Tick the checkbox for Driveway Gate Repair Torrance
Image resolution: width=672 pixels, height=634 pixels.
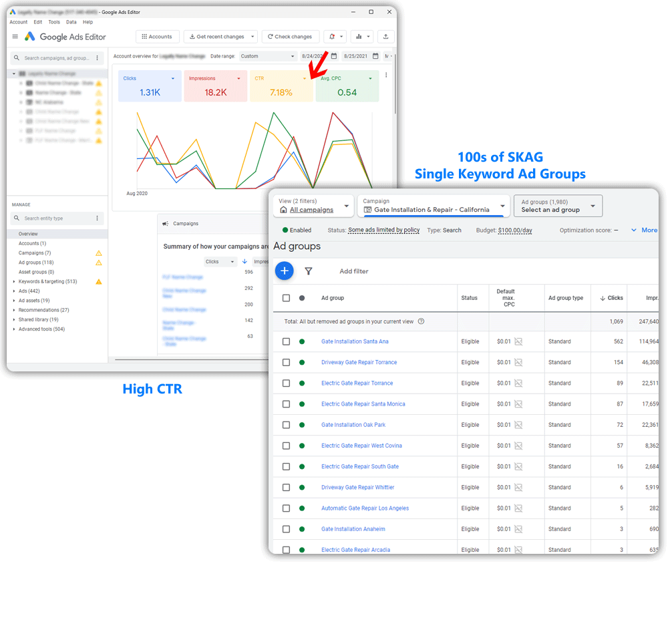pos(286,362)
